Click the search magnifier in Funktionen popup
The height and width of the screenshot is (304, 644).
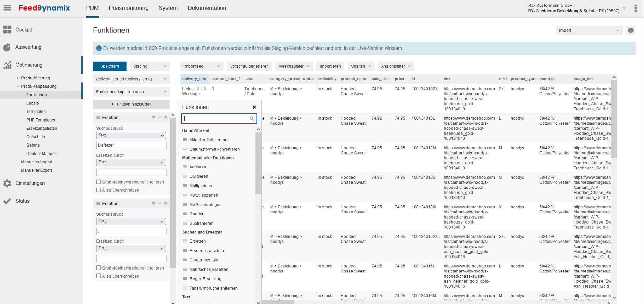pos(252,119)
